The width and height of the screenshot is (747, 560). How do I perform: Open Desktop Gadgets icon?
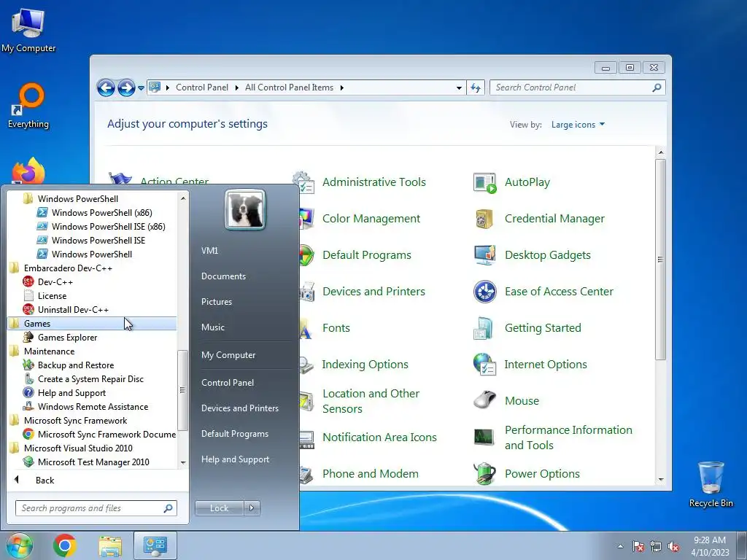pos(485,255)
